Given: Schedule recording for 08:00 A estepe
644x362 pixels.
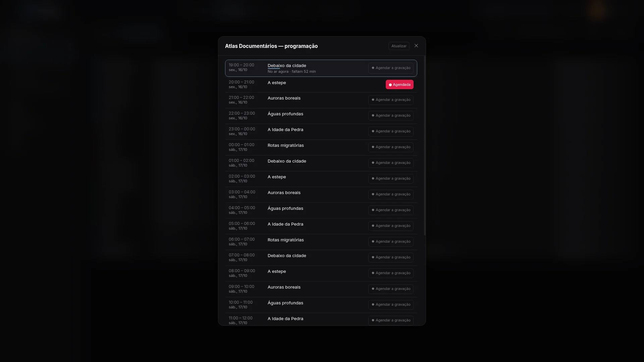Looking at the screenshot, I should [x=391, y=273].
